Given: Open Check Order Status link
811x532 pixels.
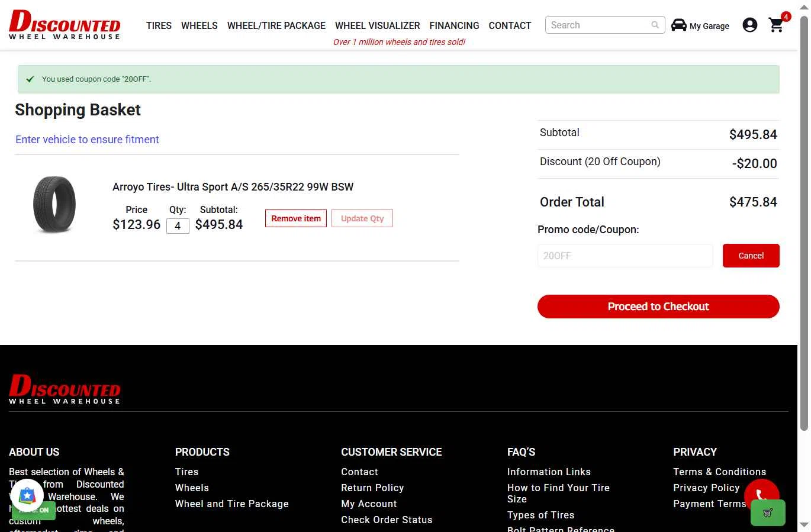Looking at the screenshot, I should tap(387, 520).
